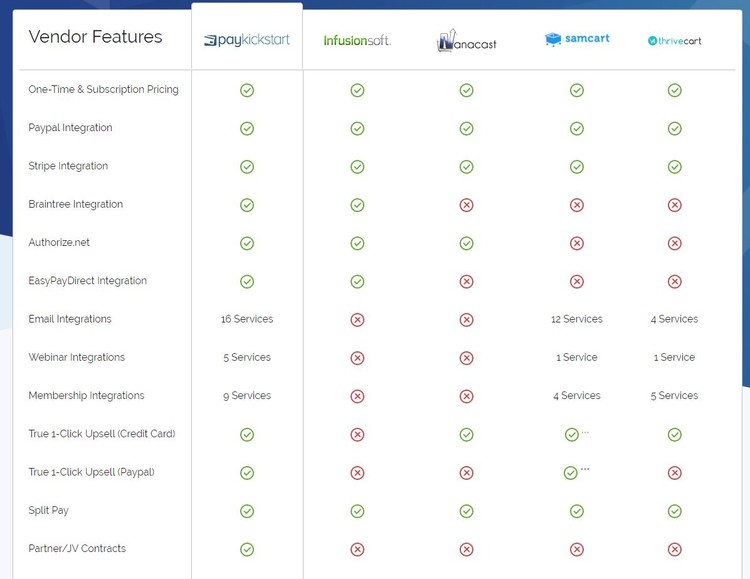Click SamCart "12 Services" email value

click(x=577, y=319)
